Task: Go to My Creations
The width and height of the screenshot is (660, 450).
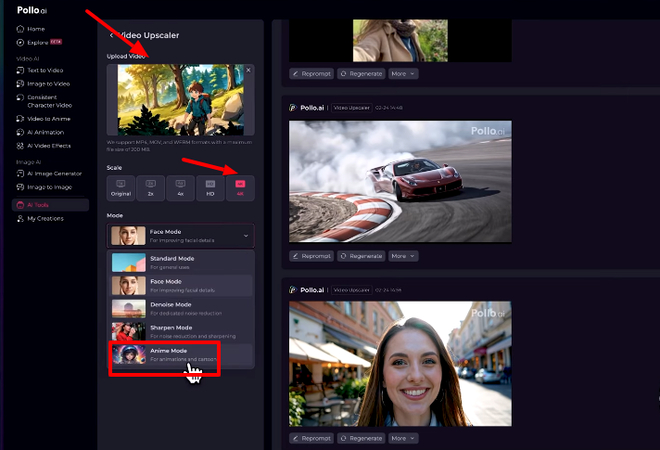Action: (x=44, y=218)
